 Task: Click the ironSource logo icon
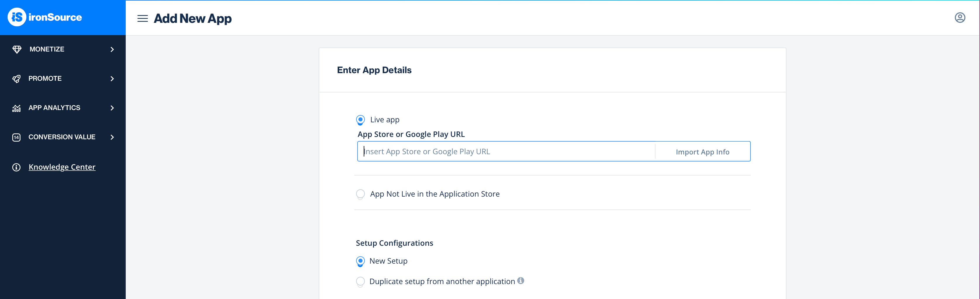pos(17,17)
